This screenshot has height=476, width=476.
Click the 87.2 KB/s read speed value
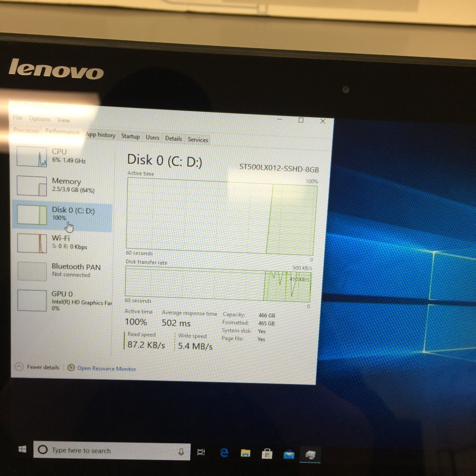(x=146, y=345)
